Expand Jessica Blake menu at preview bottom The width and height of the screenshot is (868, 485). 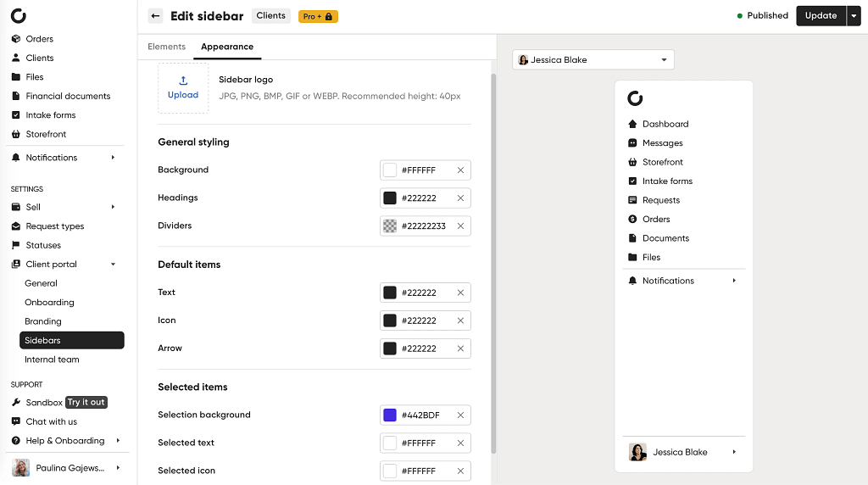click(734, 452)
